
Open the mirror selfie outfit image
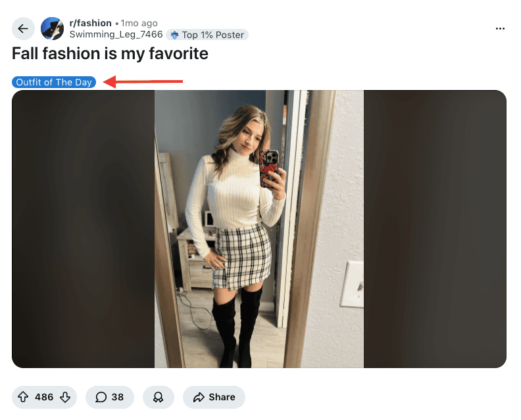click(x=259, y=229)
